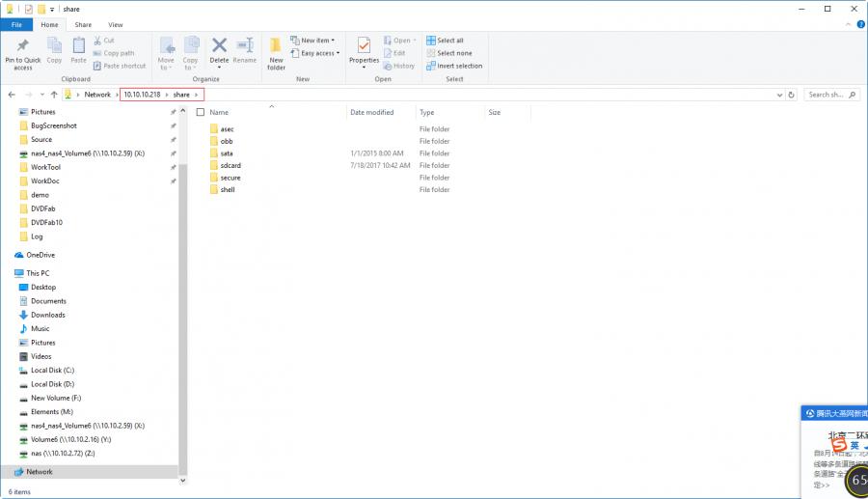Open Volume6 (\\10.10.2.16) (Y:) network drive

[70, 440]
